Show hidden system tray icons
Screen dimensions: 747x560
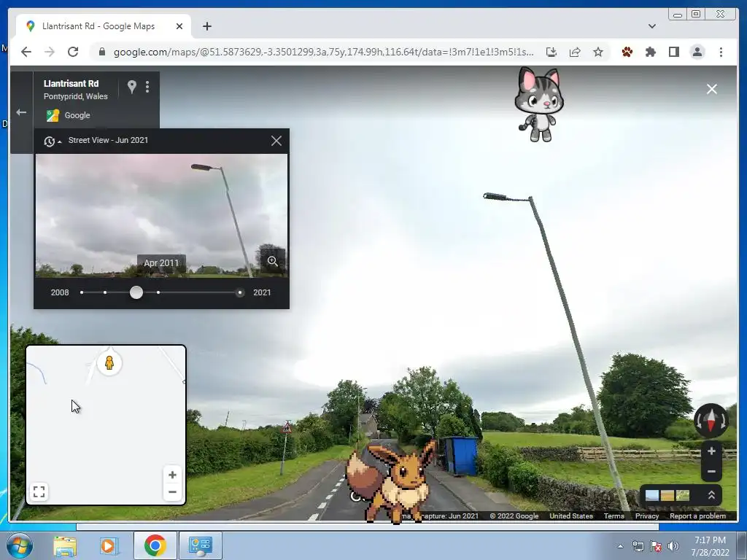pos(620,546)
